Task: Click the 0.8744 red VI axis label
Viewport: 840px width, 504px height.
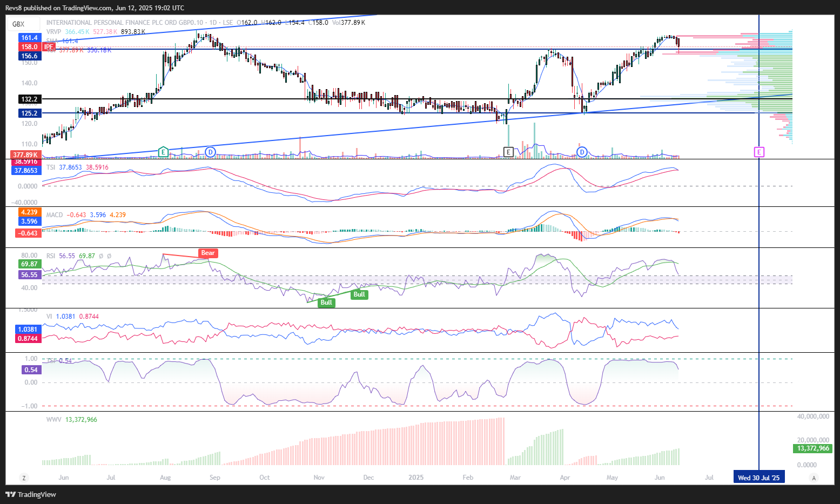Action: coord(28,339)
